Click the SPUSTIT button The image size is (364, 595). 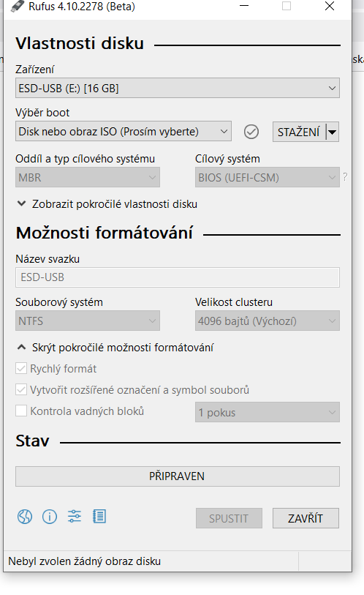point(229,518)
